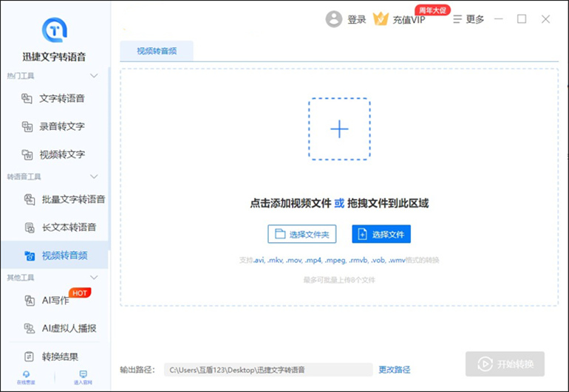569x392 pixels.
Task: Open the AI写作 tool icon
Action: tap(30, 300)
